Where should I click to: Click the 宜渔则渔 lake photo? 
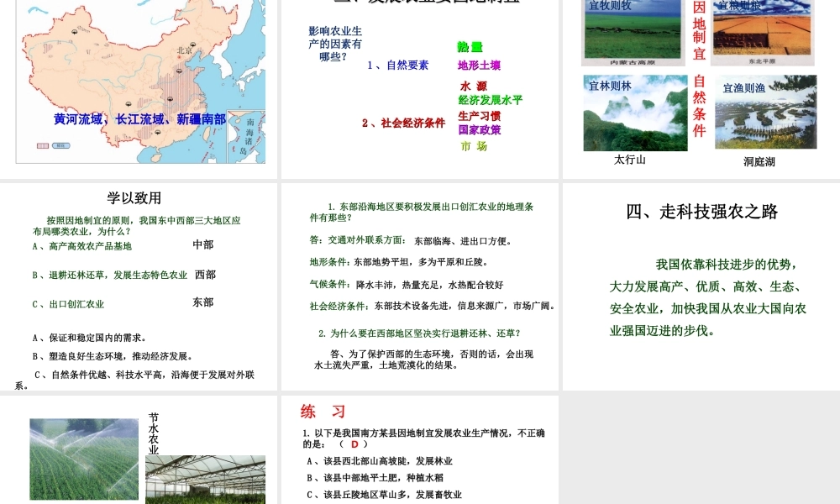click(x=765, y=112)
